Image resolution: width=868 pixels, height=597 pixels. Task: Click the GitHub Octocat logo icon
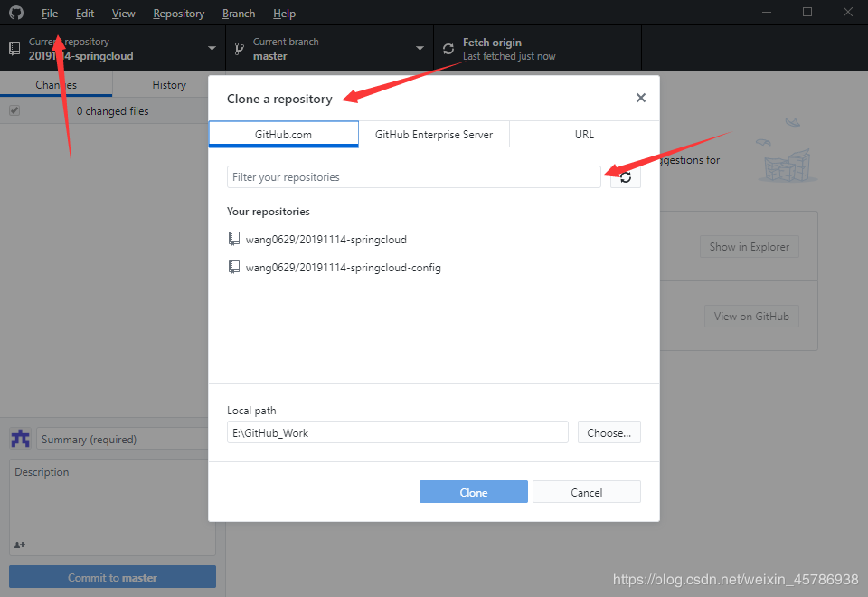[x=16, y=12]
